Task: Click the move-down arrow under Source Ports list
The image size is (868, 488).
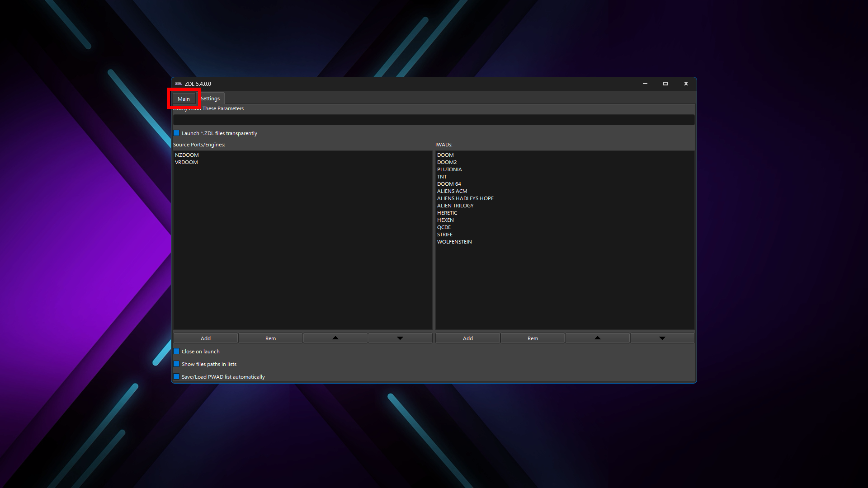Action: (400, 338)
